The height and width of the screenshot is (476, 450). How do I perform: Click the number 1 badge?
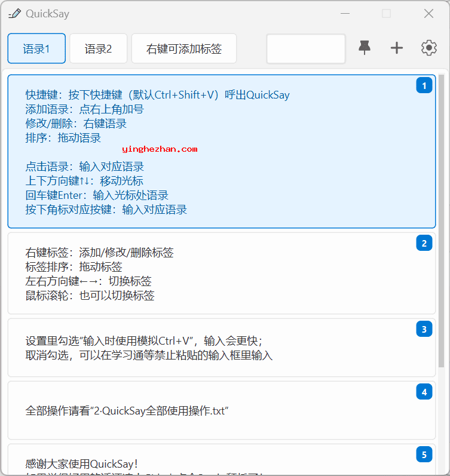tap(424, 85)
